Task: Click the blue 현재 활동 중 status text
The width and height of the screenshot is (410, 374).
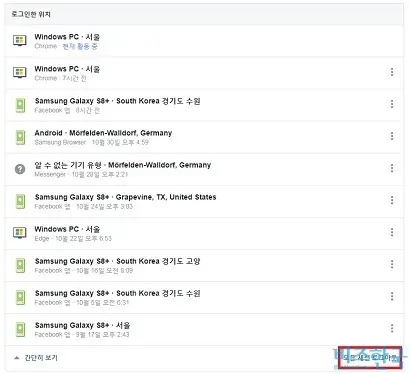Action: (80, 46)
